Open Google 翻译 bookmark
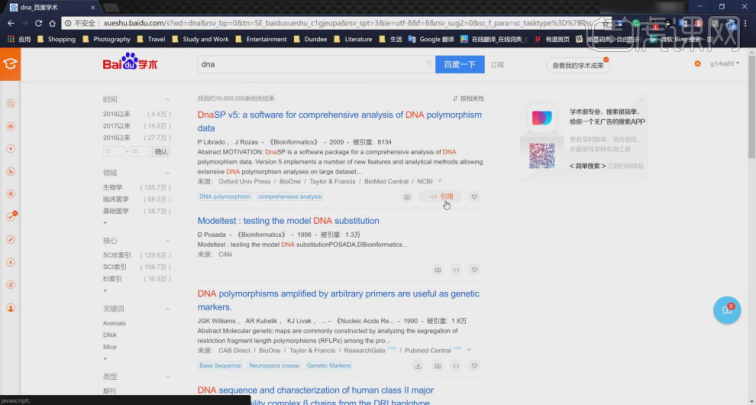This screenshot has width=756, height=405. [x=431, y=39]
